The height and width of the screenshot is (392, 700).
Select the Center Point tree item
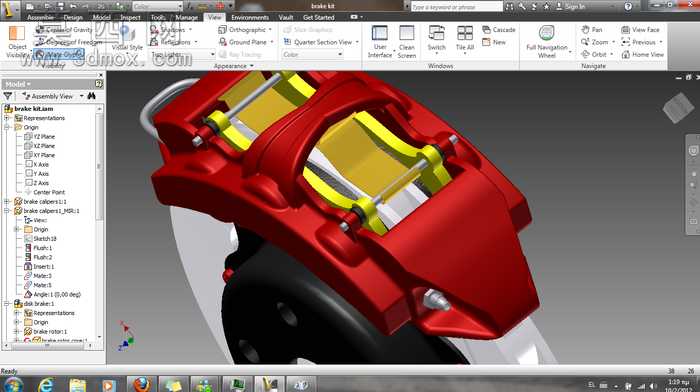pyautogui.click(x=44, y=192)
